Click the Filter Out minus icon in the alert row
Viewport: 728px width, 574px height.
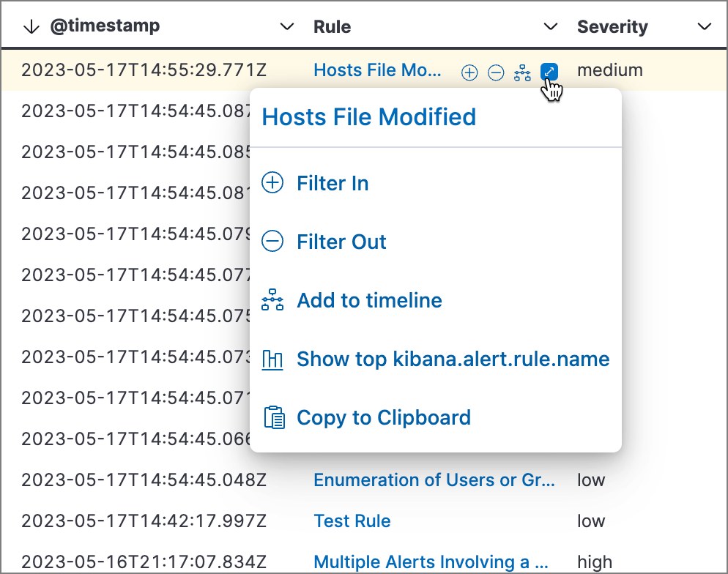[x=496, y=72]
